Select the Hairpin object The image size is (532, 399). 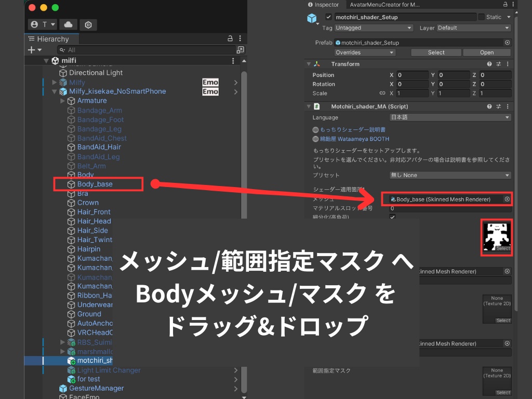tap(88, 249)
